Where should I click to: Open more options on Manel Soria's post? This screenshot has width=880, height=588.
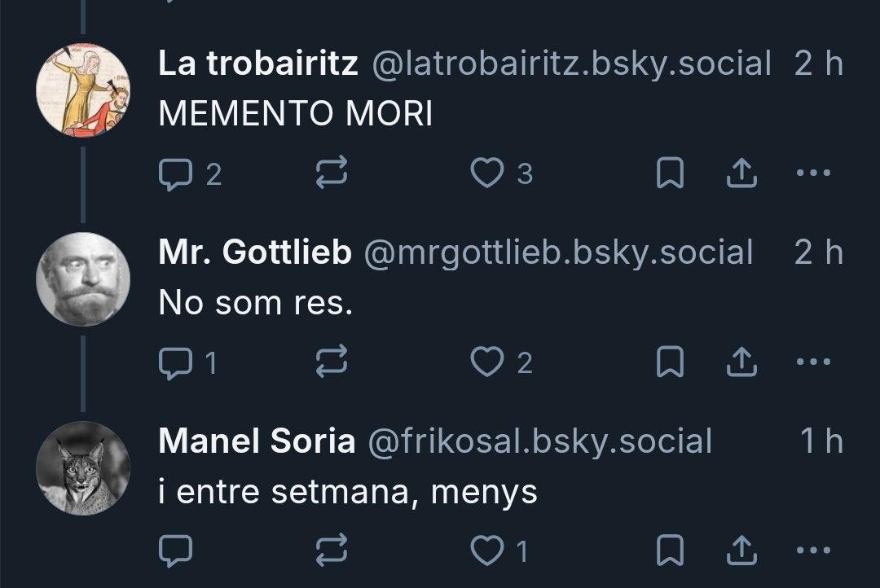[812, 551]
